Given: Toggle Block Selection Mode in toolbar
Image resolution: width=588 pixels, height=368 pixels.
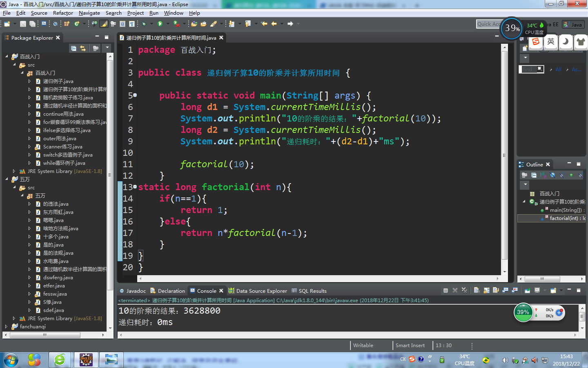Looking at the screenshot, I should 122,24.
